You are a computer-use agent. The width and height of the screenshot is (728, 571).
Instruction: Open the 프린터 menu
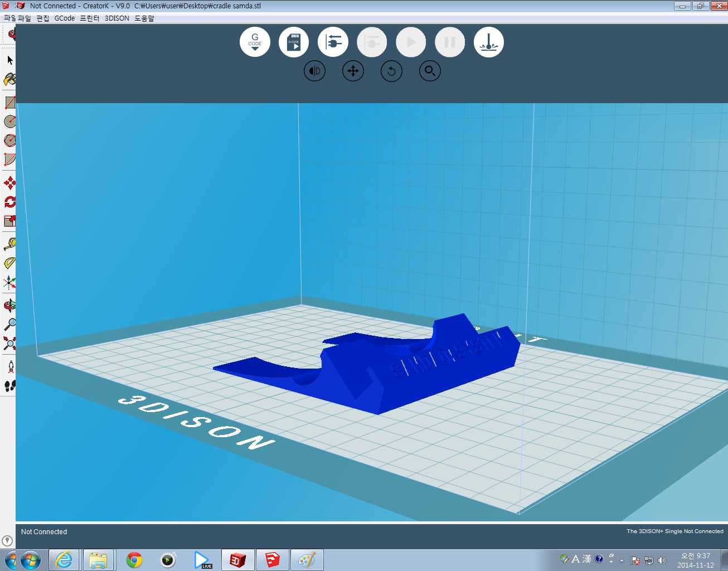point(89,18)
